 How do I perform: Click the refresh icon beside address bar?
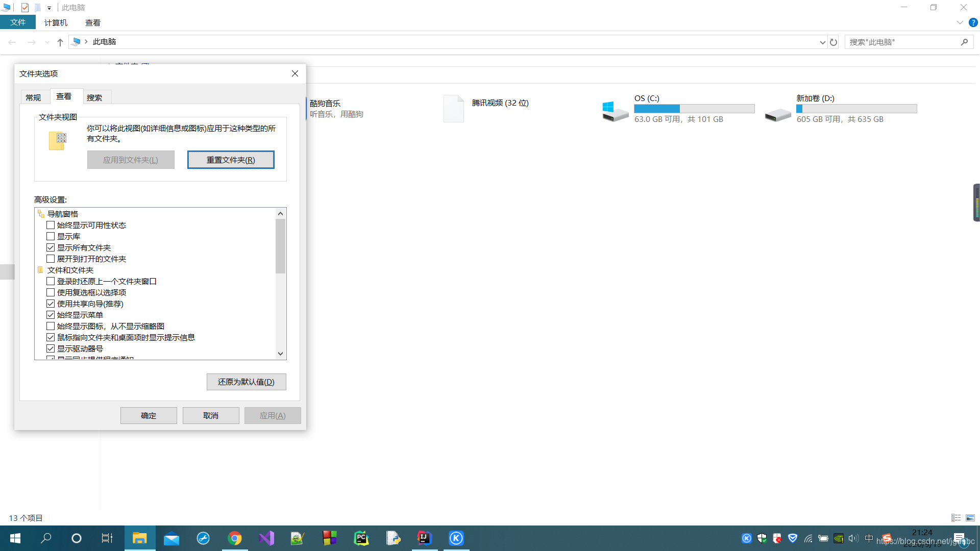pos(834,42)
